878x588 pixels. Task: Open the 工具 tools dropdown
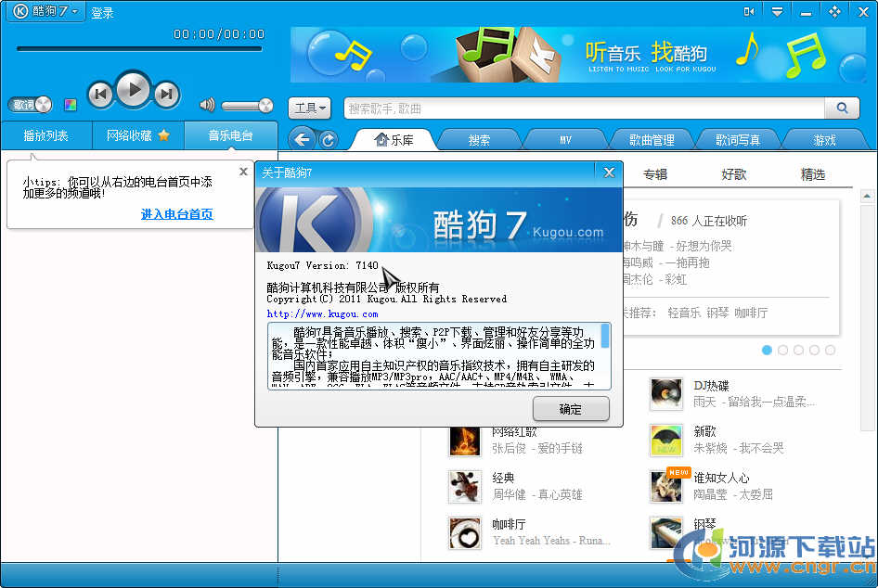coord(310,109)
